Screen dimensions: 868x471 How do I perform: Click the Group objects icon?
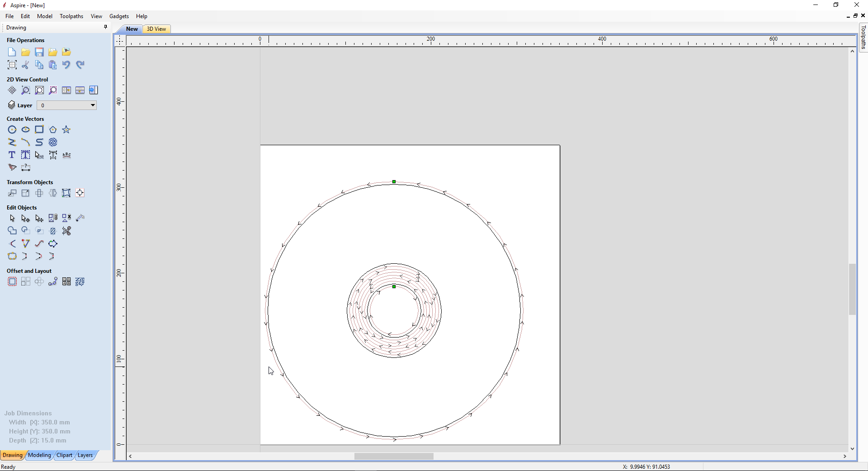(x=53, y=218)
